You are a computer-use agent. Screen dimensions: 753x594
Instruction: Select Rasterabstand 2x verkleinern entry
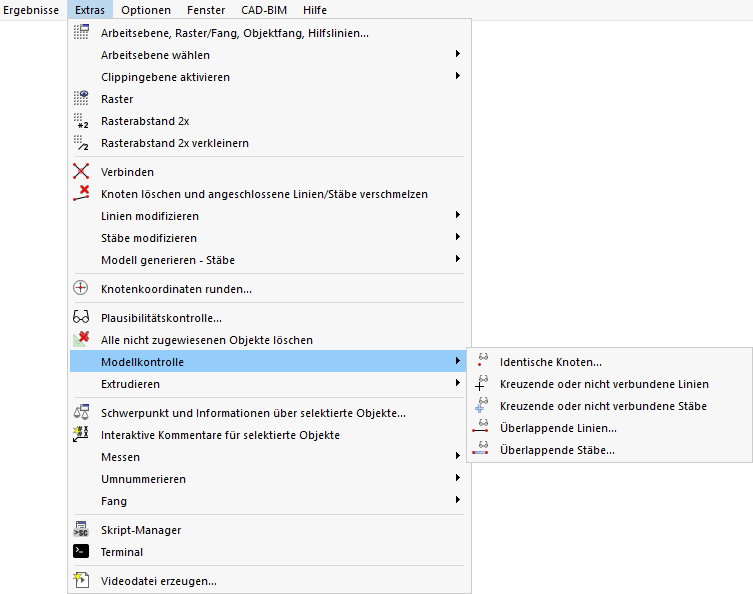269,143
